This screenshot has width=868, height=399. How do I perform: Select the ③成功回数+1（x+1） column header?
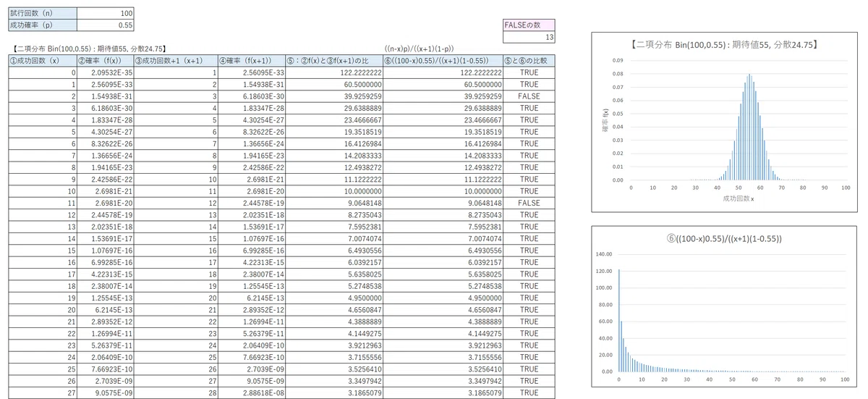[176, 61]
